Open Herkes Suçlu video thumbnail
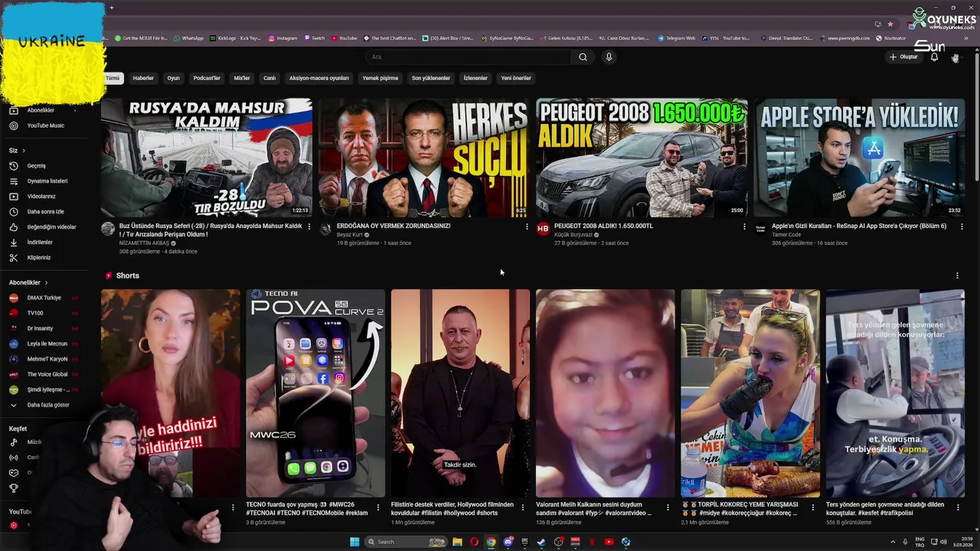This screenshot has height=551, width=980. pyautogui.click(x=424, y=158)
